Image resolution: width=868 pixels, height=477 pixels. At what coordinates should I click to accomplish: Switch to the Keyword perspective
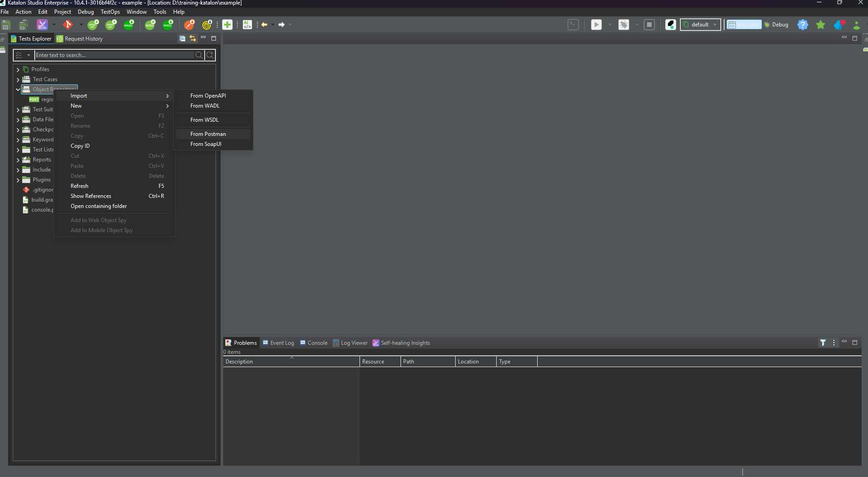pyautogui.click(x=744, y=25)
